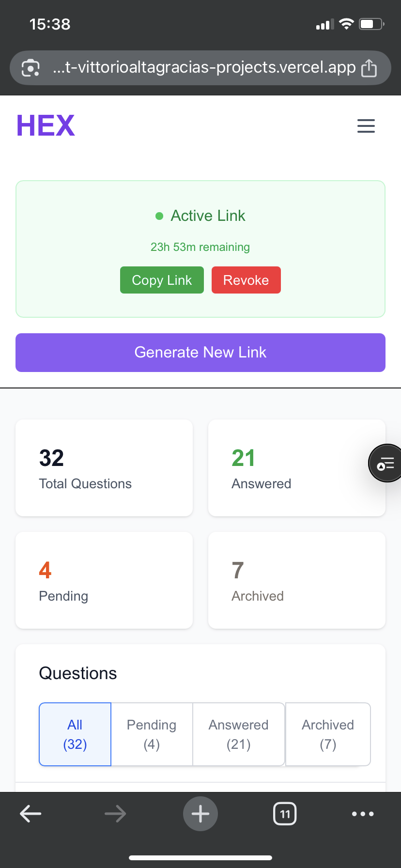Revoke the current active link
Image resolution: width=401 pixels, height=868 pixels.
(x=246, y=280)
